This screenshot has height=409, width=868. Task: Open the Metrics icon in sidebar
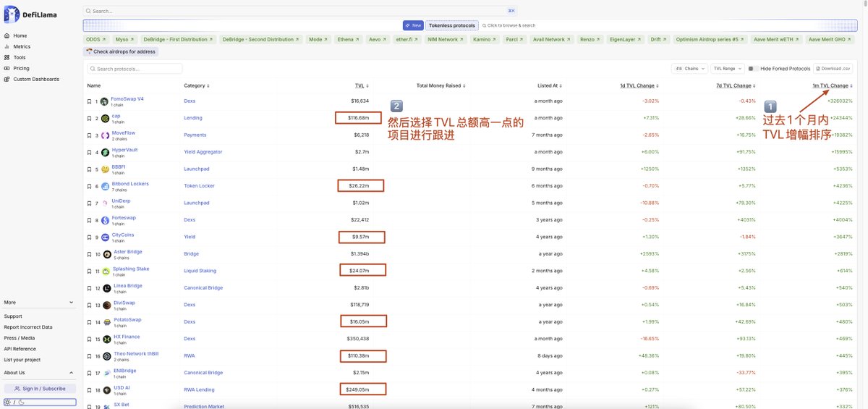coord(7,46)
